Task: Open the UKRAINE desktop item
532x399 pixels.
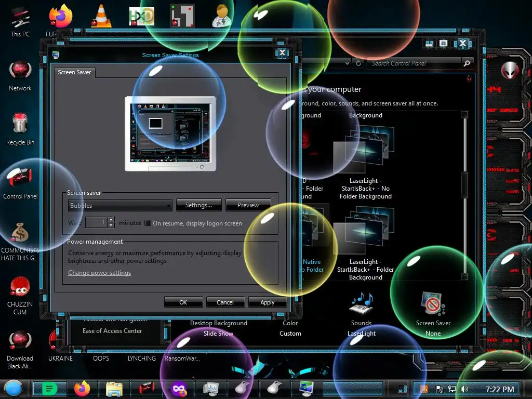Action: (x=60, y=358)
